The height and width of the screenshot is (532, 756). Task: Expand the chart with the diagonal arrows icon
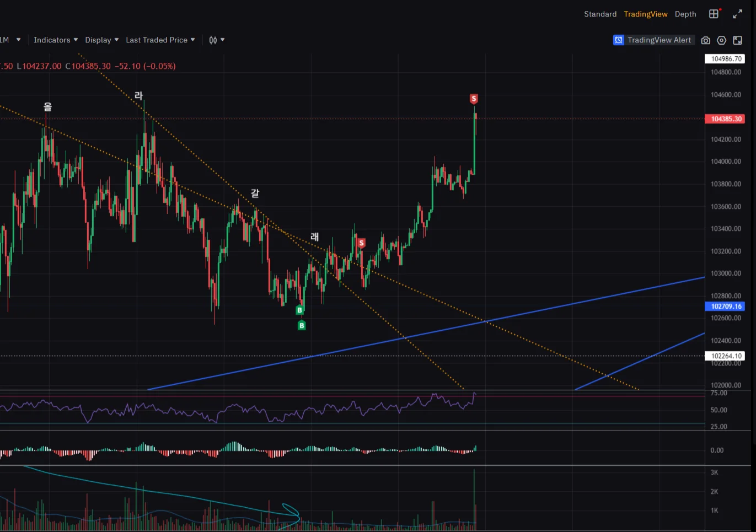pyautogui.click(x=737, y=14)
